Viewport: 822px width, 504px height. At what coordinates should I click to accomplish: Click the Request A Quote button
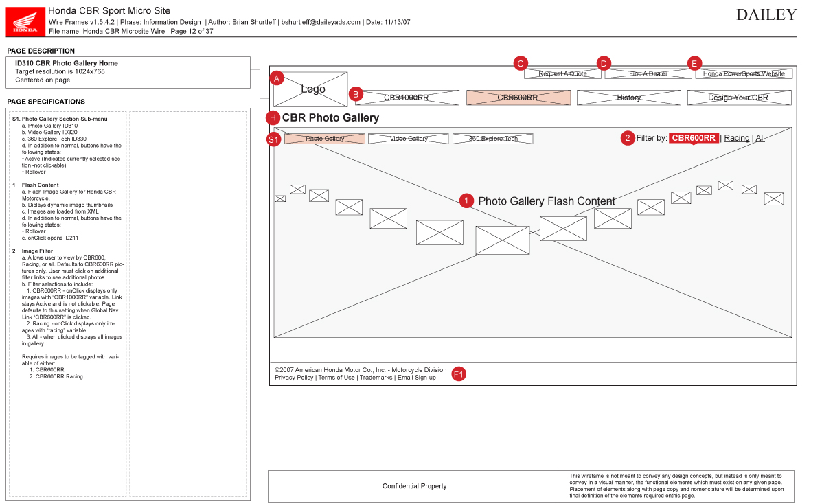click(562, 73)
